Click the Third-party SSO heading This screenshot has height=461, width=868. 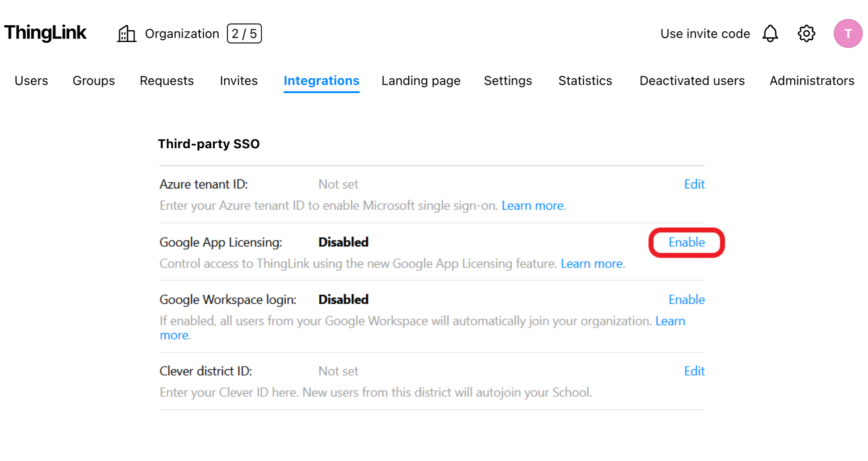point(209,144)
